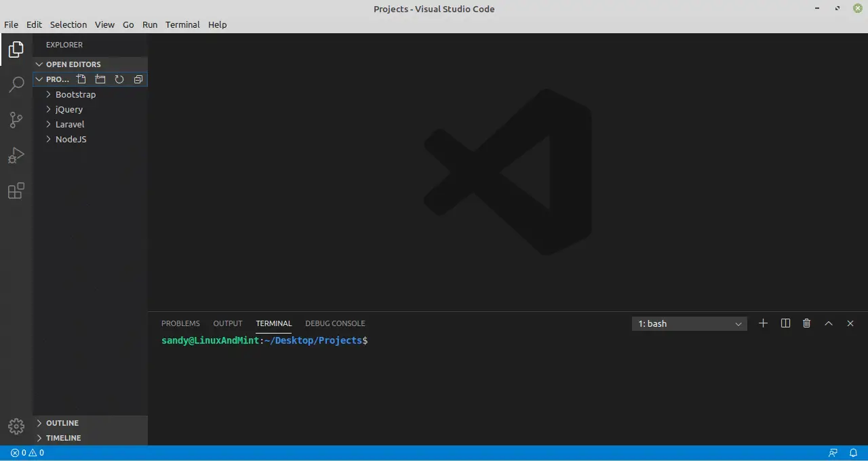Screen dimensions: 868x461
Task: Select the Run and Debug icon
Action: tap(16, 156)
